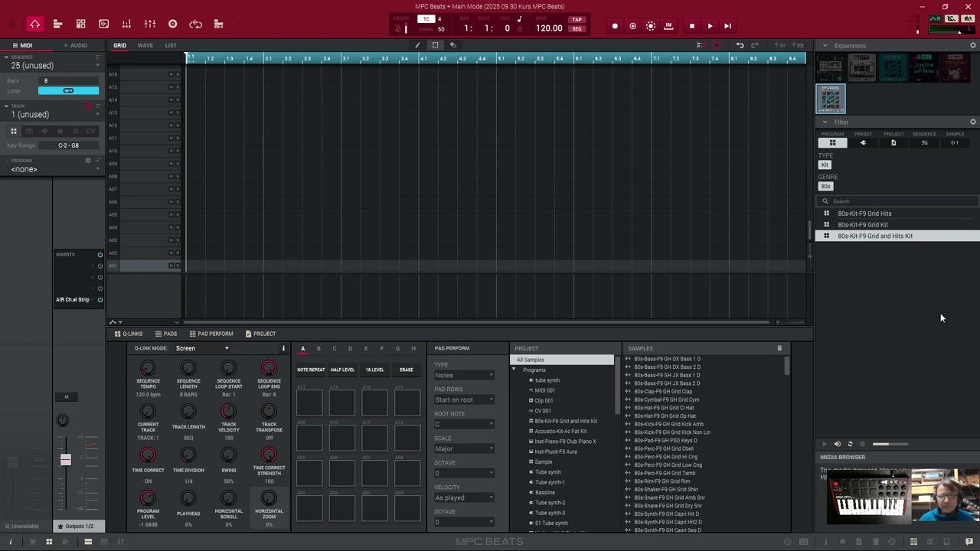Open the Pad Rows dropdown
980x551 pixels.
(x=464, y=399)
